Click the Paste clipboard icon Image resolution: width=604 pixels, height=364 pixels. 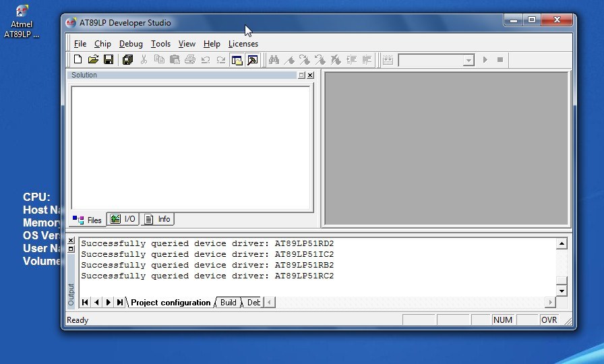(175, 60)
